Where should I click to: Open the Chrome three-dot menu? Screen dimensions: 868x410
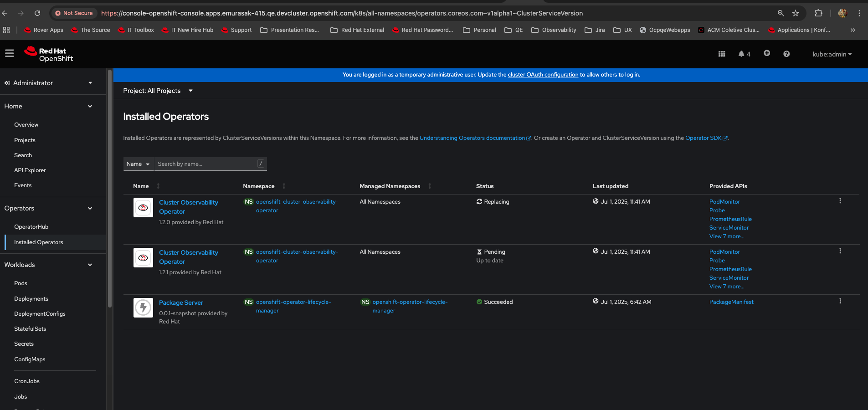coord(859,13)
